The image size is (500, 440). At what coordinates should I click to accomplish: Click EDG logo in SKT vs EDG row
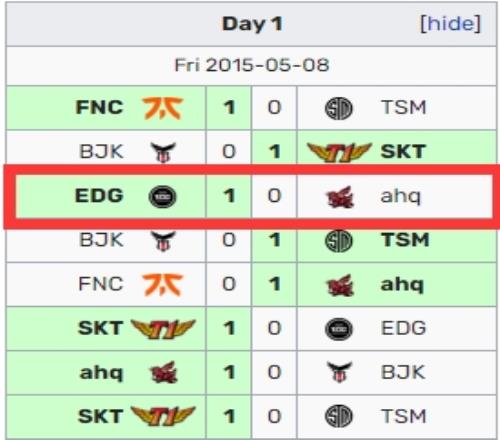(339, 329)
